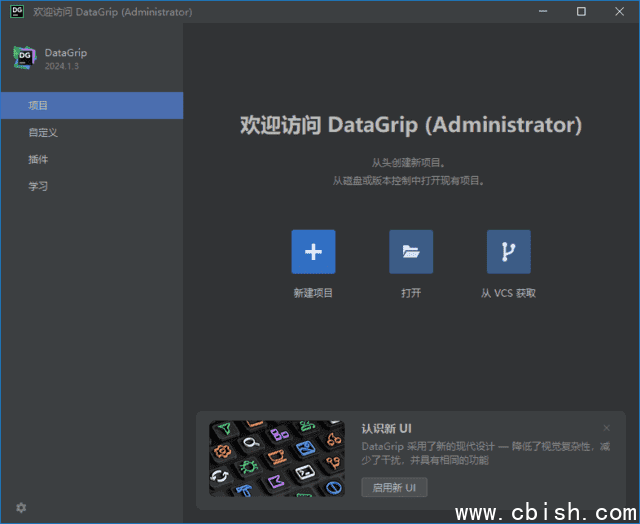Click the 2024.1.3 version text
The width and height of the screenshot is (640, 524).
coord(62,66)
